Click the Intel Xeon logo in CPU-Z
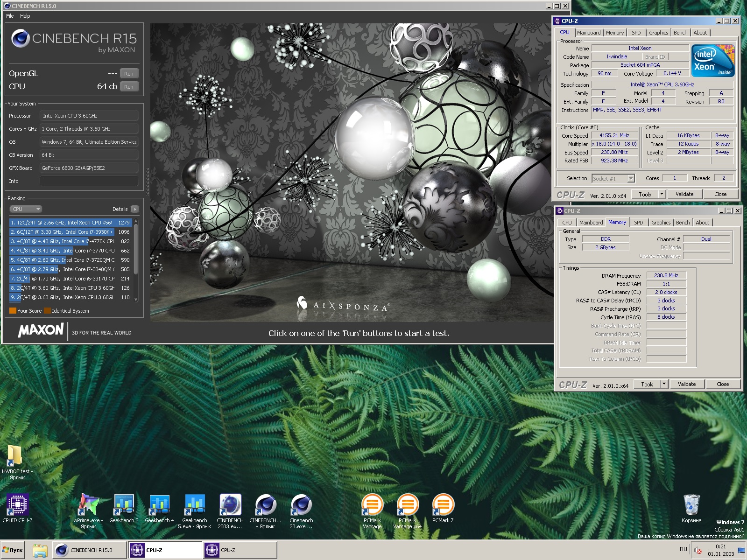 click(712, 61)
